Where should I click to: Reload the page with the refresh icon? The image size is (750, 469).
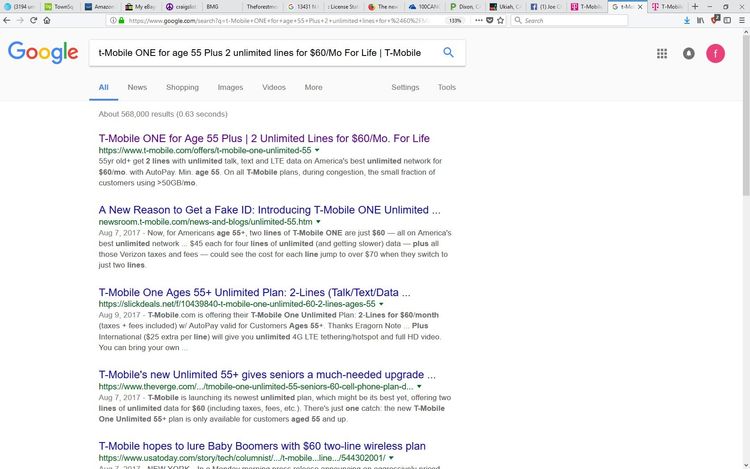pyautogui.click(x=33, y=21)
